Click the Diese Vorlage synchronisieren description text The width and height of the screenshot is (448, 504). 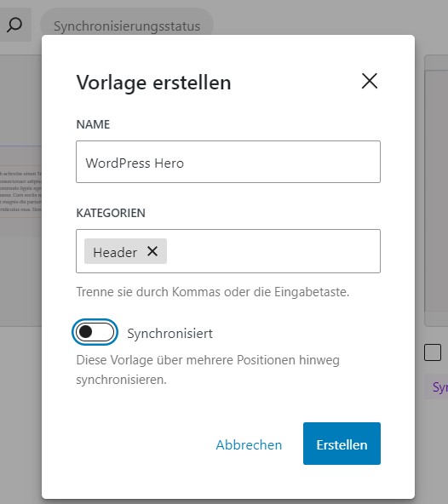click(208, 369)
